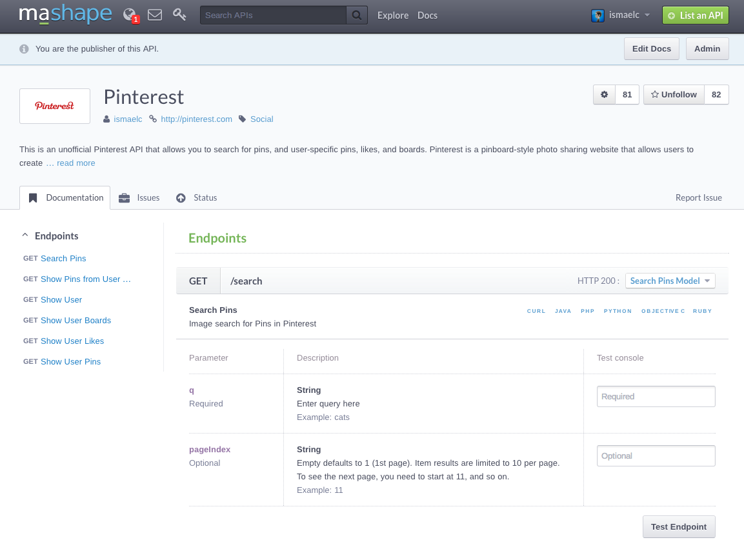The image size is (744, 560).
Task: Click the Mashape logo
Action: (x=65, y=14)
